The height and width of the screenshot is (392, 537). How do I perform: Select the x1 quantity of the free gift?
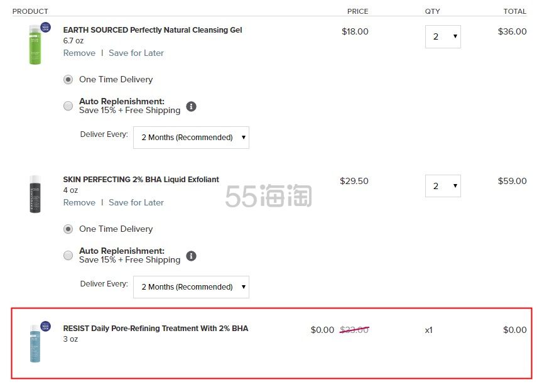[x=429, y=330]
